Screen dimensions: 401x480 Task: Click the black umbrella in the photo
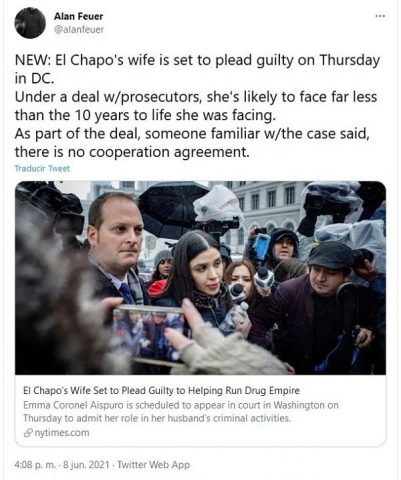[171, 209]
